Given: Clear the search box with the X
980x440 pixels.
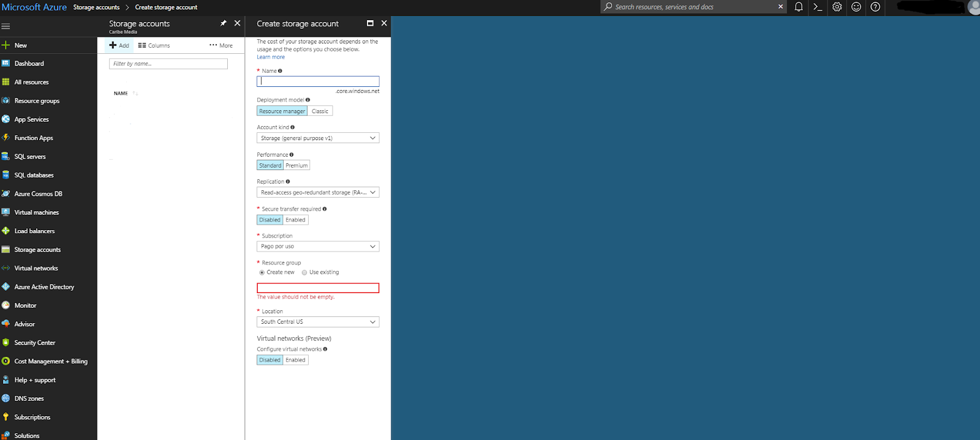Looking at the screenshot, I should (780, 7).
